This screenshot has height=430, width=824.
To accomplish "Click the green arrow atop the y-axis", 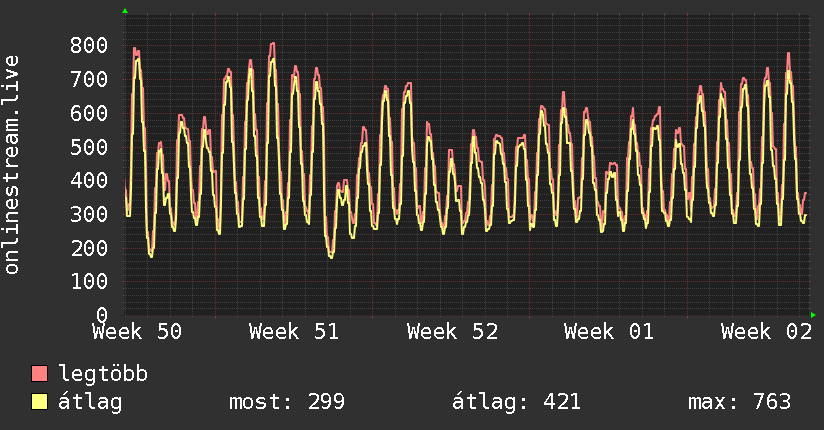I will (x=125, y=11).
